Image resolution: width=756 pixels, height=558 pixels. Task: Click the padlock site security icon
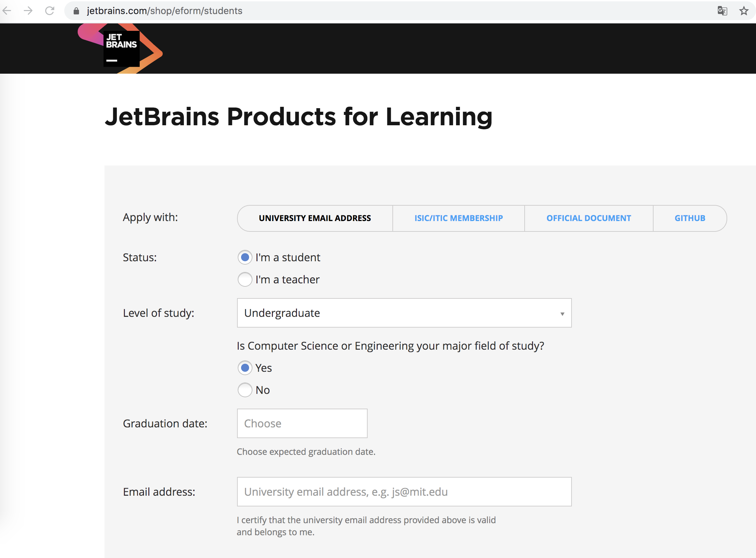[x=76, y=11]
